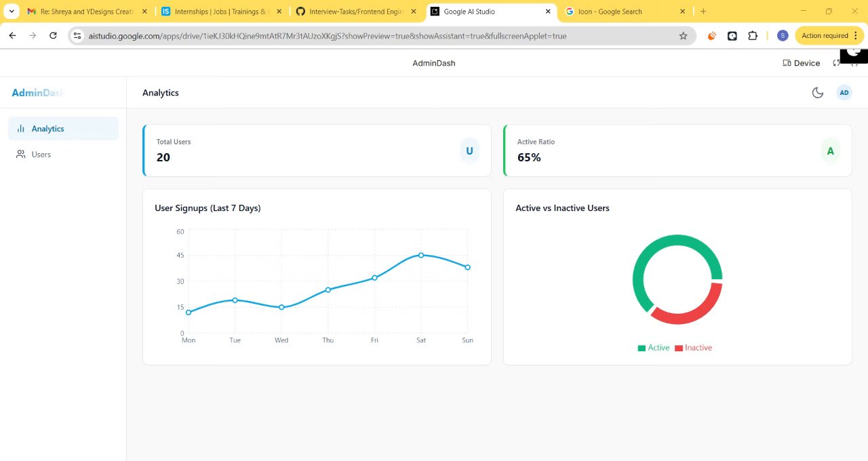Switch to the GitHub Interview-Tasks tab
The image size is (868, 461).
356,12
